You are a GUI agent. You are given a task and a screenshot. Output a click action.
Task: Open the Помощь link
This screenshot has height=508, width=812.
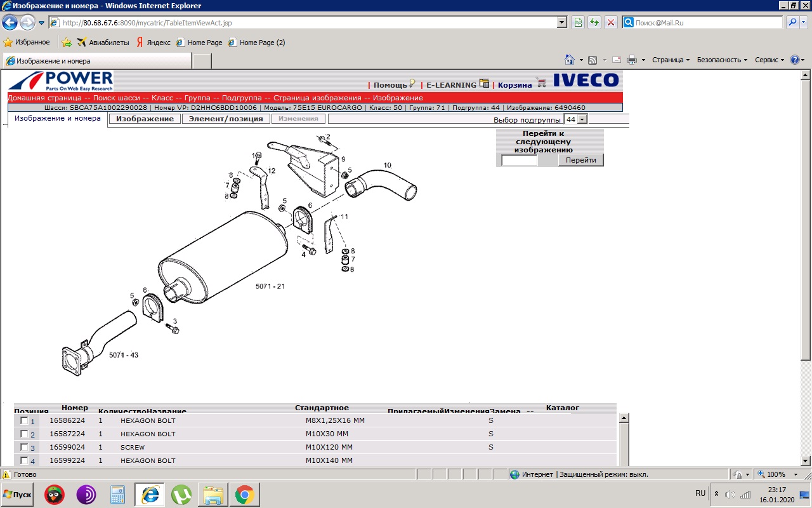tap(390, 85)
